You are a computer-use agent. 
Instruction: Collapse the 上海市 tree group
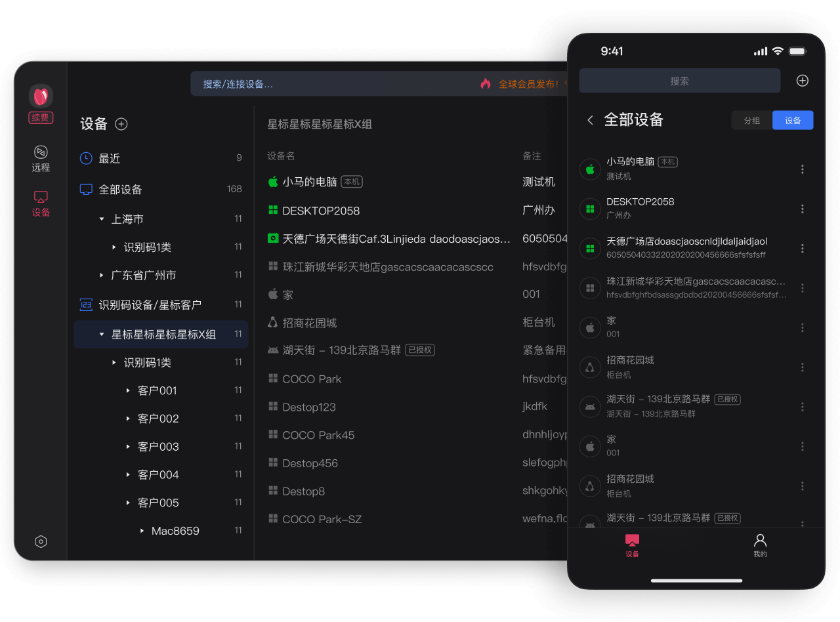102,219
